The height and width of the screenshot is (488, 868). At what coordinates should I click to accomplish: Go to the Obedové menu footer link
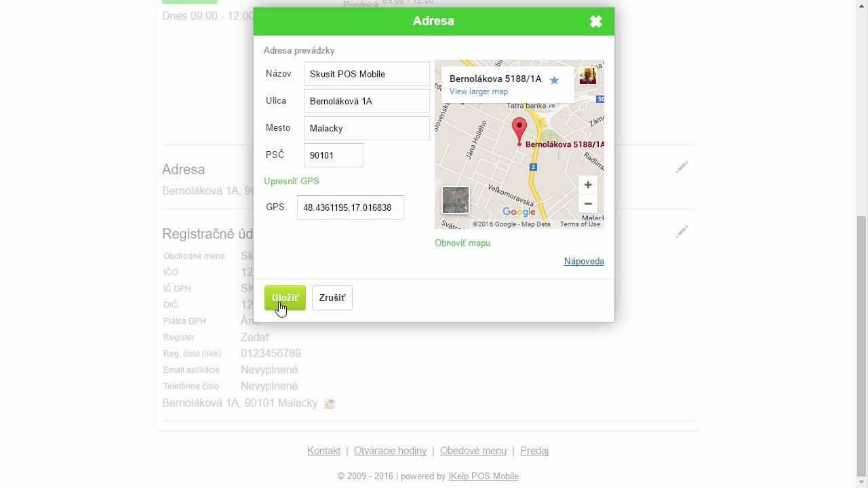coord(473,451)
